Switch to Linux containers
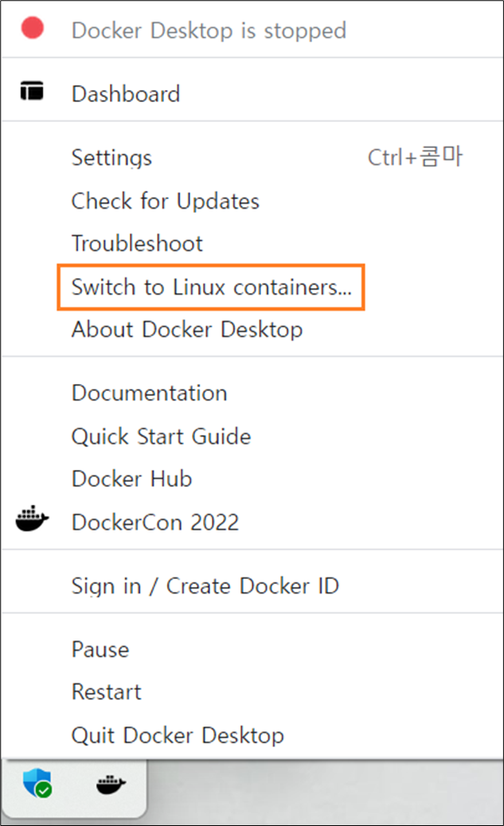This screenshot has width=504, height=826. (211, 288)
